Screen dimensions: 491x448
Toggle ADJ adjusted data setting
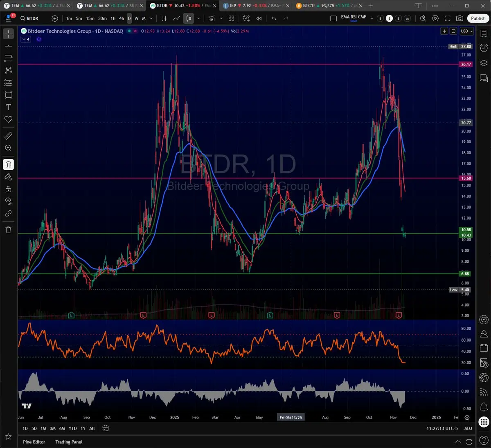coord(468,428)
